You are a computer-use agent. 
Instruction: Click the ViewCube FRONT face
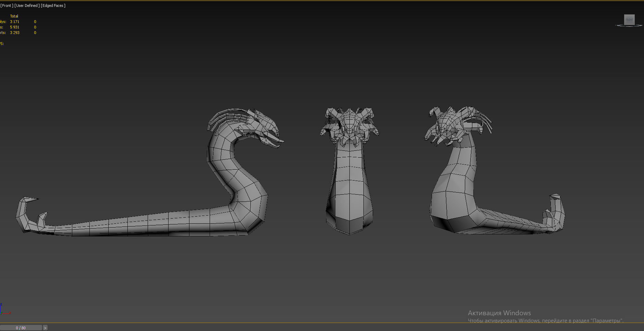(629, 19)
